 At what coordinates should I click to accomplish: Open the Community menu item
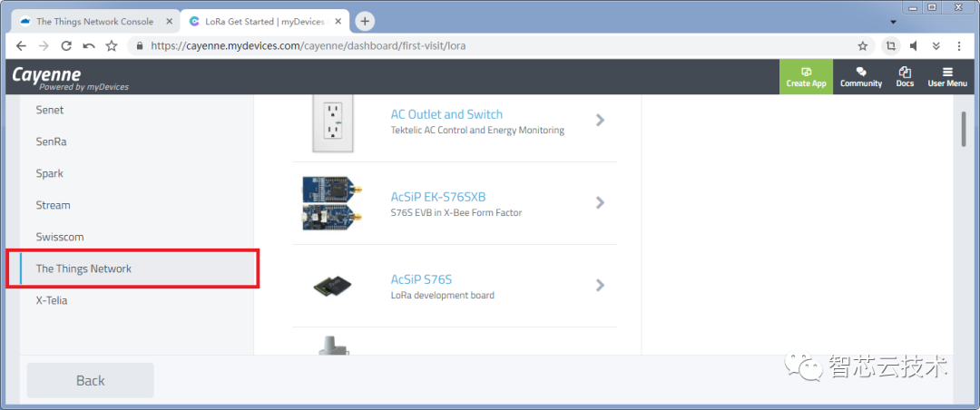pos(860,77)
